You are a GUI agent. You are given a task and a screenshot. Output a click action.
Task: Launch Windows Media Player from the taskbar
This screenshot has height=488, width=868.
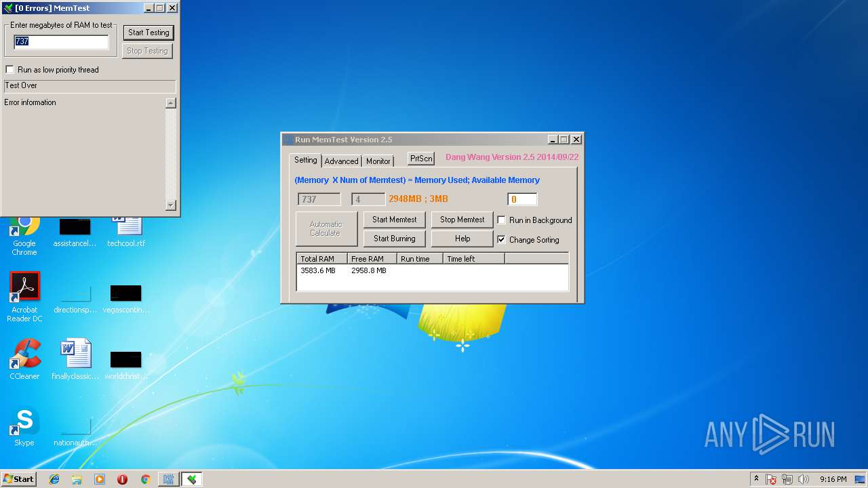point(100,479)
